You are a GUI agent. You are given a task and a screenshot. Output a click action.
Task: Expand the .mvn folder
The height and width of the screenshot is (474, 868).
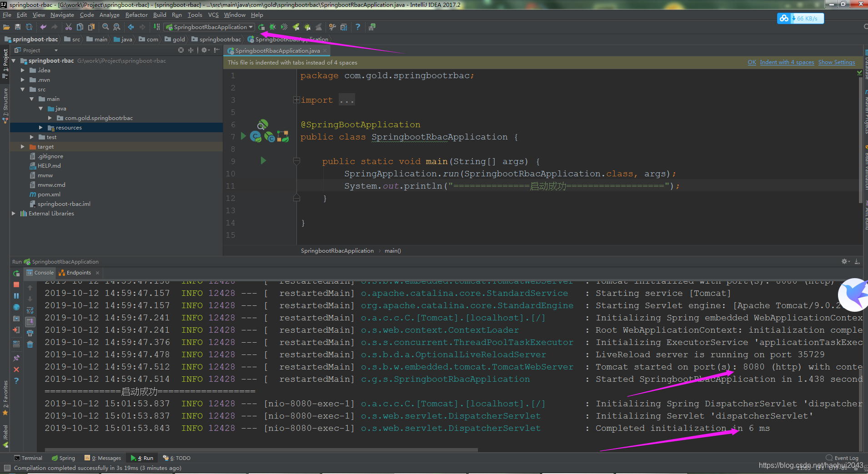point(23,80)
